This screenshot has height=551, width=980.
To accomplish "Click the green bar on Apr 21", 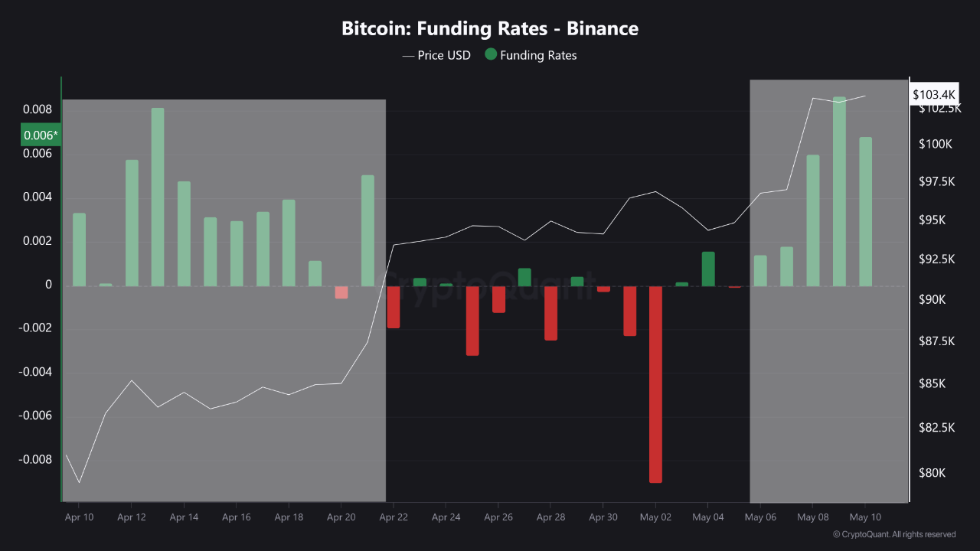I will click(367, 230).
